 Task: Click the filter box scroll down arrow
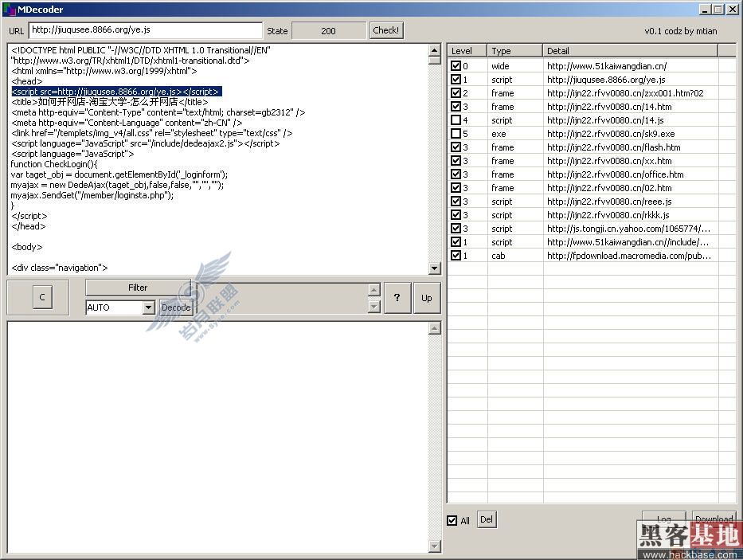(373, 307)
